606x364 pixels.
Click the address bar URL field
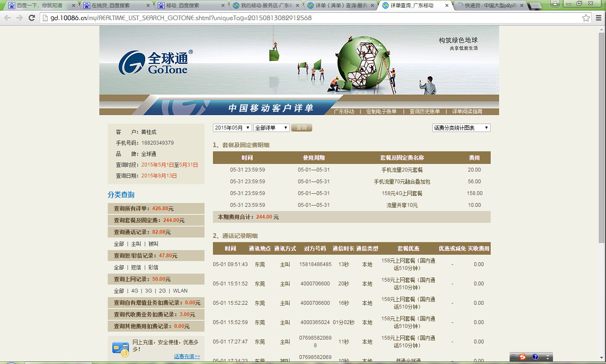[x=316, y=18]
